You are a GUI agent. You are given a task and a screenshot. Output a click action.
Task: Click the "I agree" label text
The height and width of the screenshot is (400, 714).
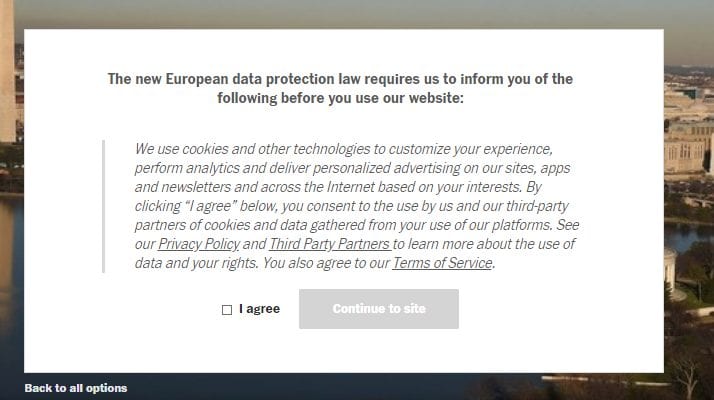pyautogui.click(x=259, y=309)
